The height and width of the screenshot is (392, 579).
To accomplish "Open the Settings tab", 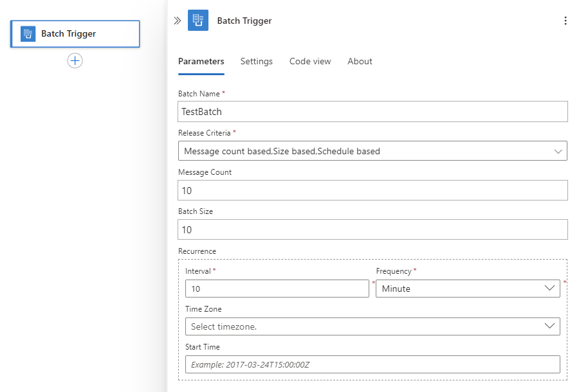I will [x=257, y=62].
